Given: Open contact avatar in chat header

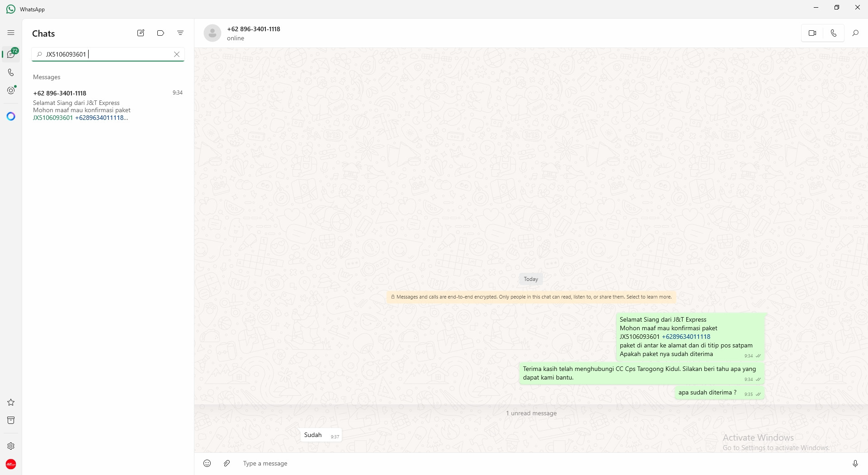Looking at the screenshot, I should click(x=212, y=33).
